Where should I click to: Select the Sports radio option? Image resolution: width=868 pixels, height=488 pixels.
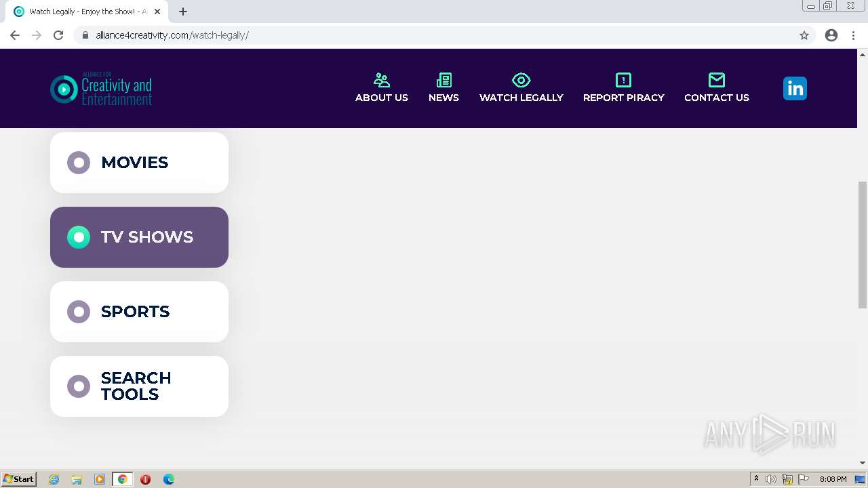79,312
